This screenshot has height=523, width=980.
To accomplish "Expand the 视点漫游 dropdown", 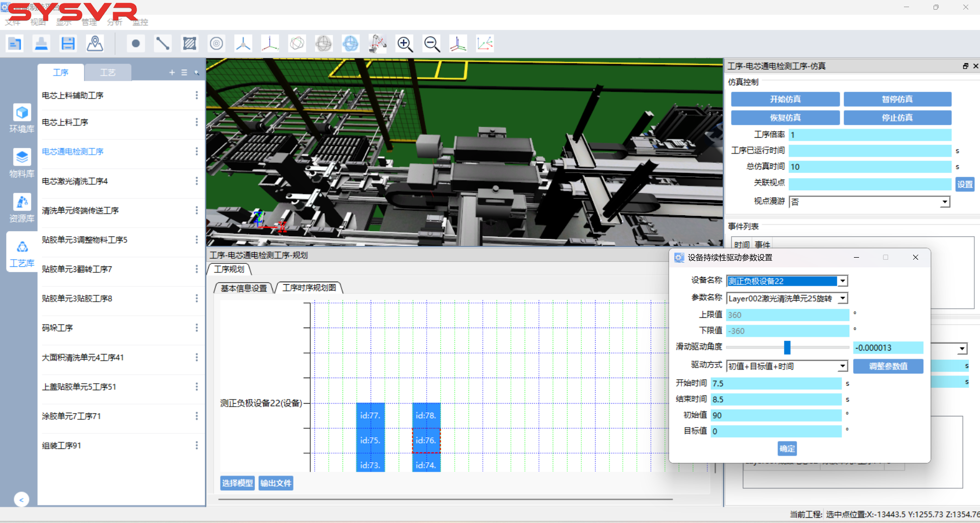I will (x=945, y=202).
